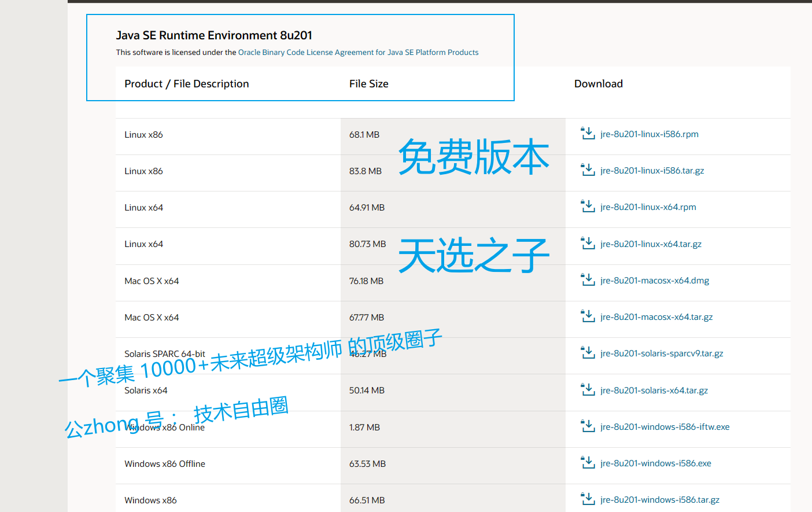Download jre-8u201-linux-i586.tar.gz link

pyautogui.click(x=652, y=171)
